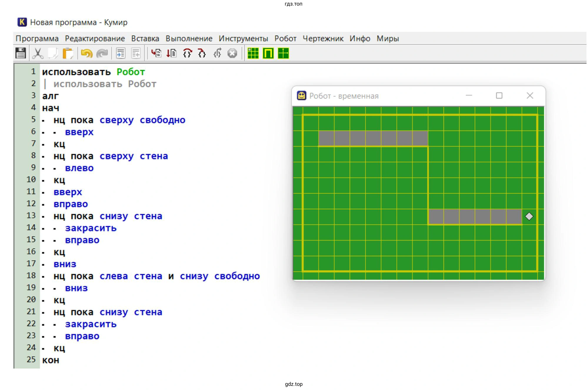Click the кон keyword on line 25
Screen dimensions: 588x390
click(x=51, y=360)
